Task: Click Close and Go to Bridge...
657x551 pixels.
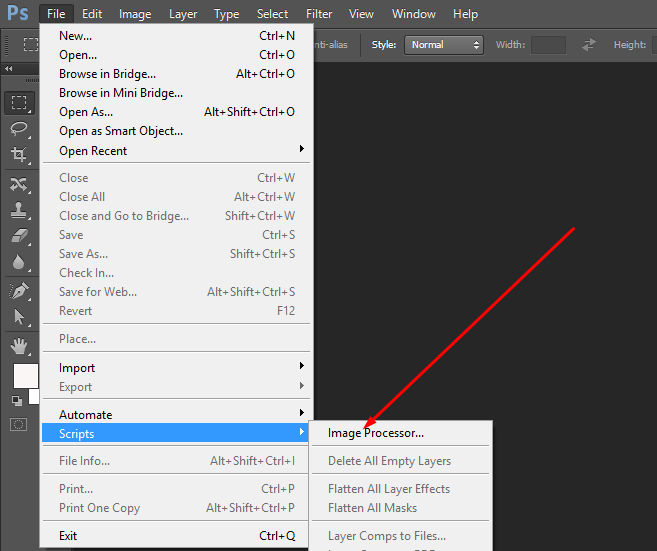Action: click(176, 216)
